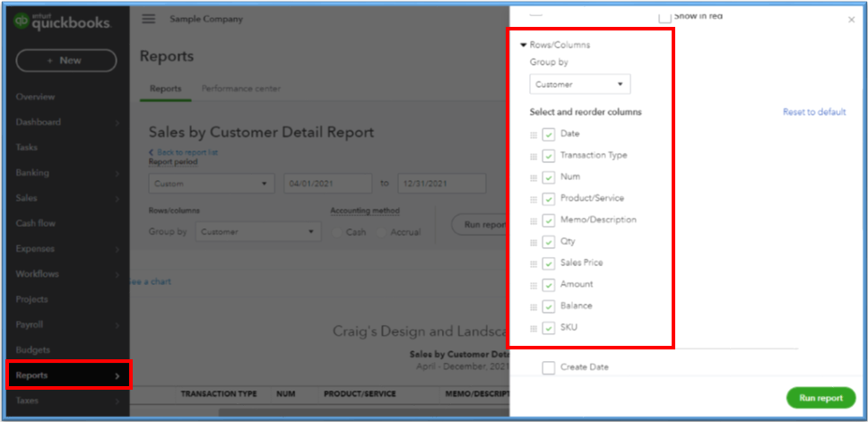Select the Cash accounting method
868x422 pixels.
point(336,233)
